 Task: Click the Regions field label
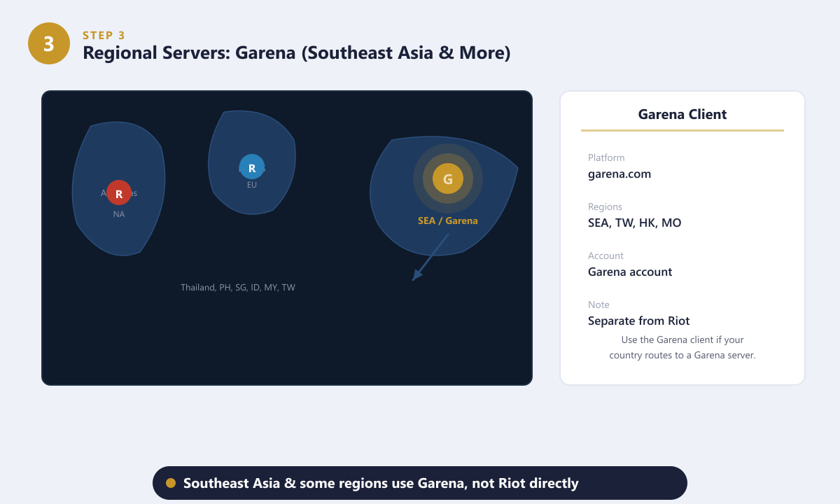click(605, 206)
